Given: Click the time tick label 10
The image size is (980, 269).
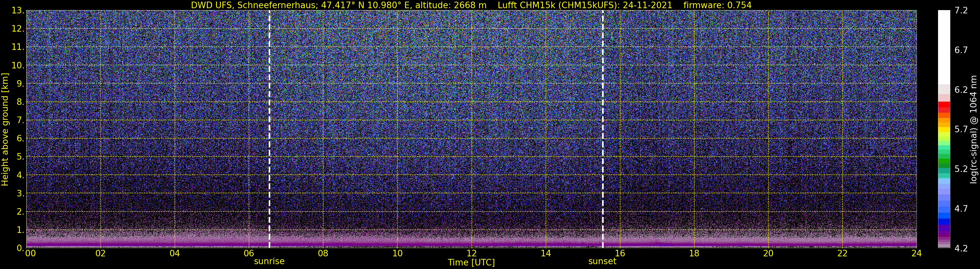Looking at the screenshot, I should (x=397, y=254).
